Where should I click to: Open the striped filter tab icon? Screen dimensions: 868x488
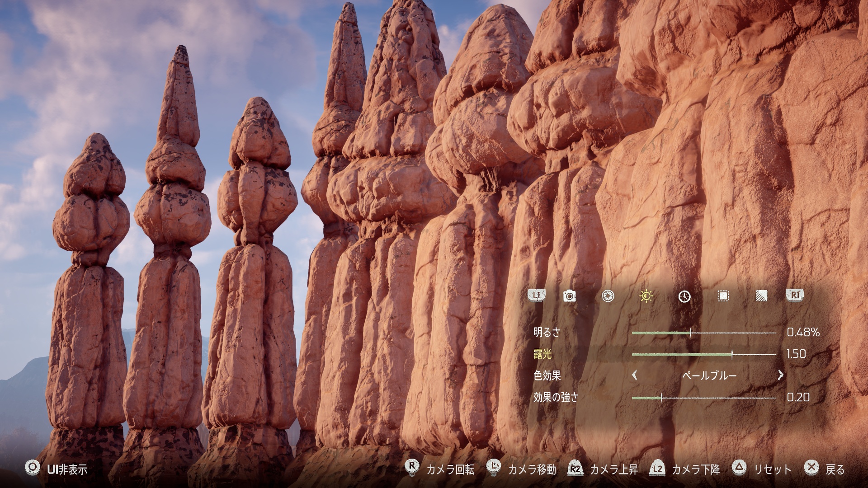point(761,296)
